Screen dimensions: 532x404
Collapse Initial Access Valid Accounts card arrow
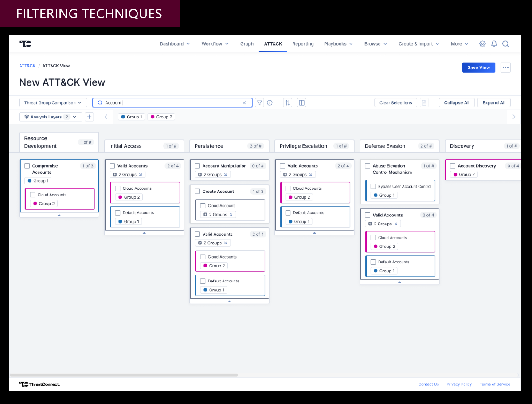144,233
